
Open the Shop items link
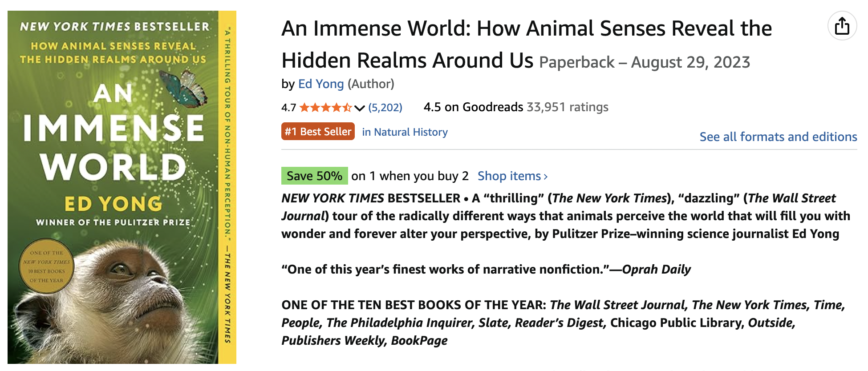coord(509,176)
